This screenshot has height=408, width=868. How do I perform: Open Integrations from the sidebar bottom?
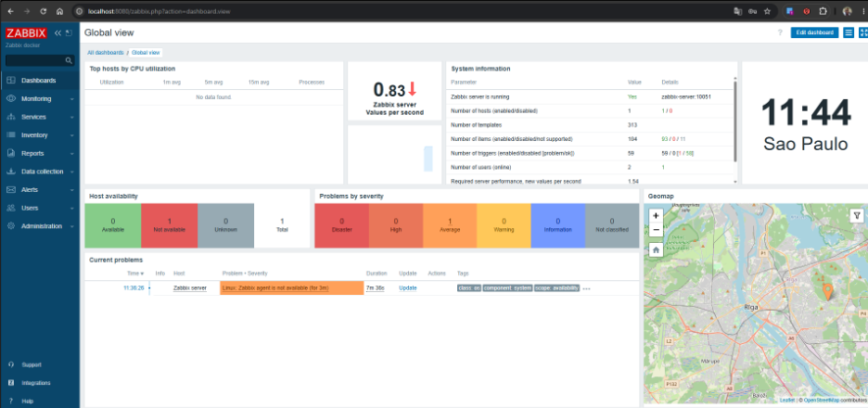[x=35, y=383]
